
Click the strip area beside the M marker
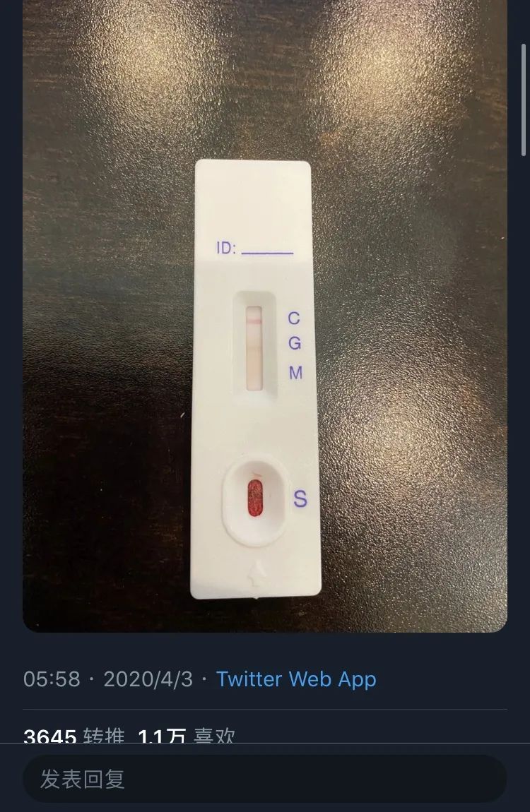[x=254, y=373]
